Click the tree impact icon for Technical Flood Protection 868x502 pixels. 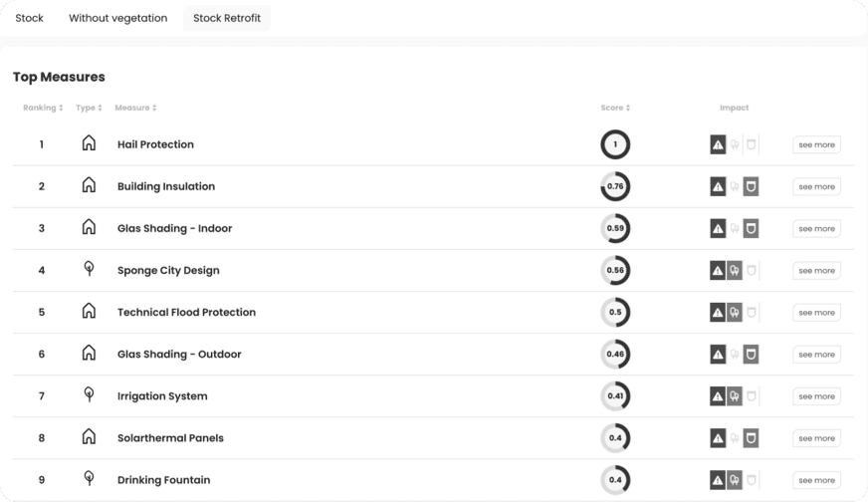(734, 313)
